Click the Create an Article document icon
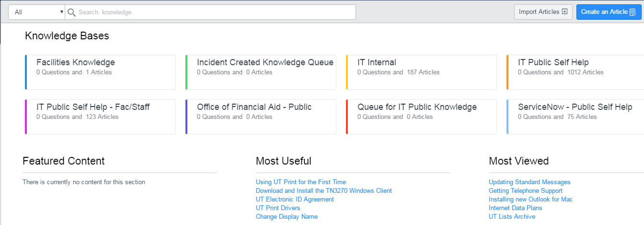Image resolution: width=644 pixels, height=225 pixels. (x=632, y=12)
